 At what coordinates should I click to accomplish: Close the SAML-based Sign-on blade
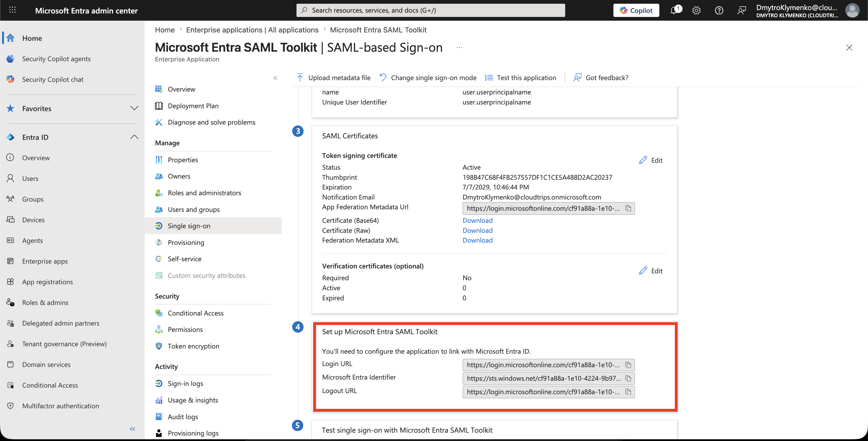pyautogui.click(x=849, y=48)
